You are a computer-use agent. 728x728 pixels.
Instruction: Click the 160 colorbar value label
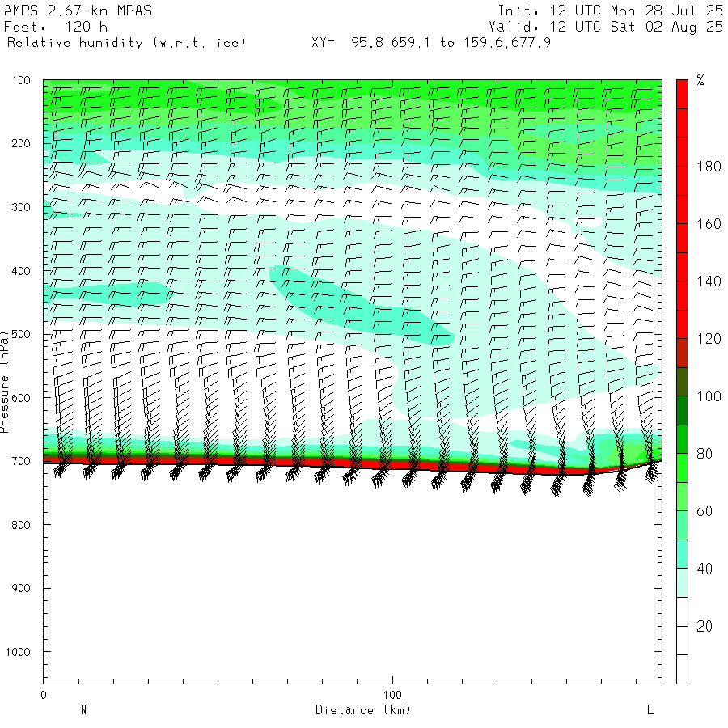(x=709, y=224)
